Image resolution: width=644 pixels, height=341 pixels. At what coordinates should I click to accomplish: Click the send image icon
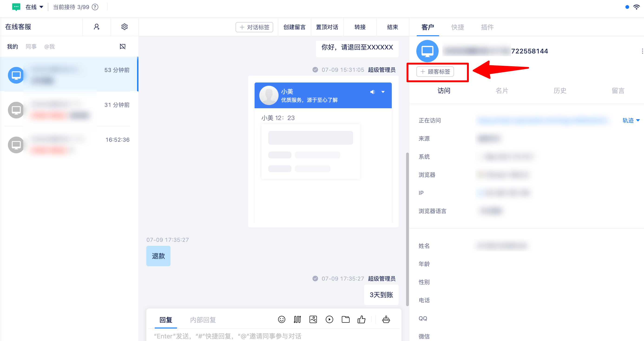point(313,319)
